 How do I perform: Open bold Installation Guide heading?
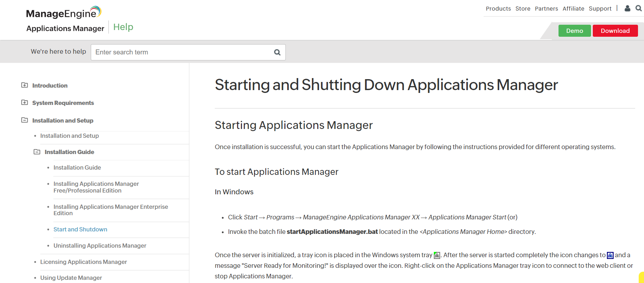70,152
